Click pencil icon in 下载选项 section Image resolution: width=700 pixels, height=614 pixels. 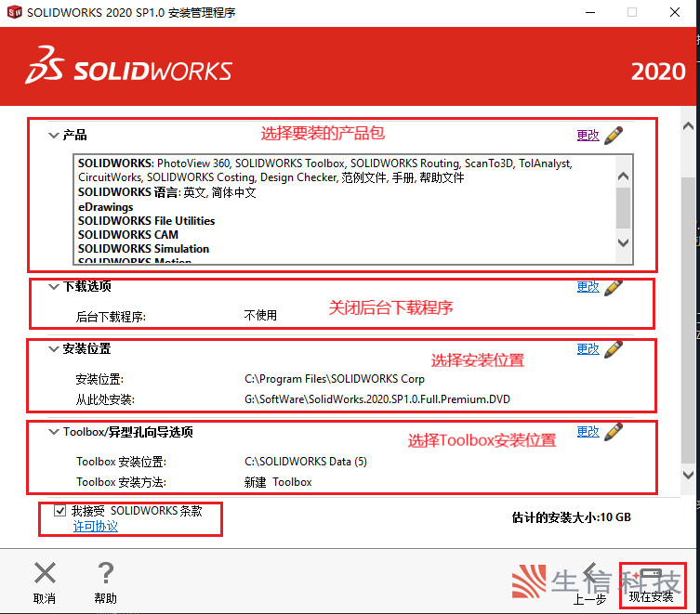614,288
